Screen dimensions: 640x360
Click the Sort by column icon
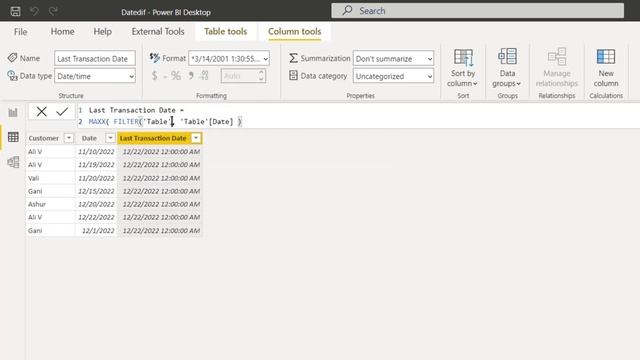(463, 58)
